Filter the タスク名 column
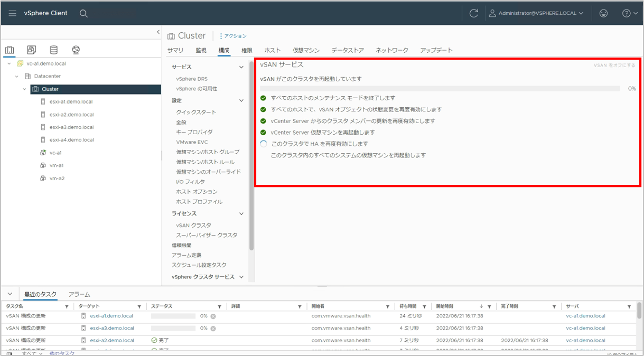The height and width of the screenshot is (356, 644). pos(67,306)
